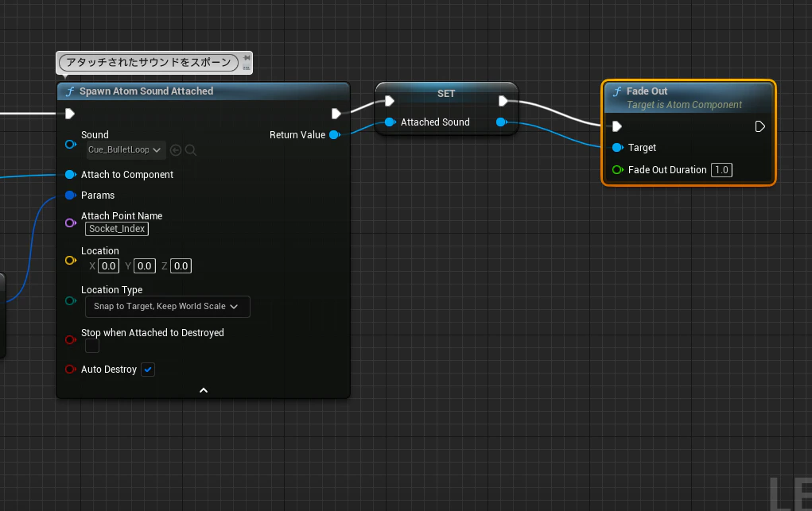812x511 pixels.
Task: Click the SET node exec output pin
Action: click(503, 101)
